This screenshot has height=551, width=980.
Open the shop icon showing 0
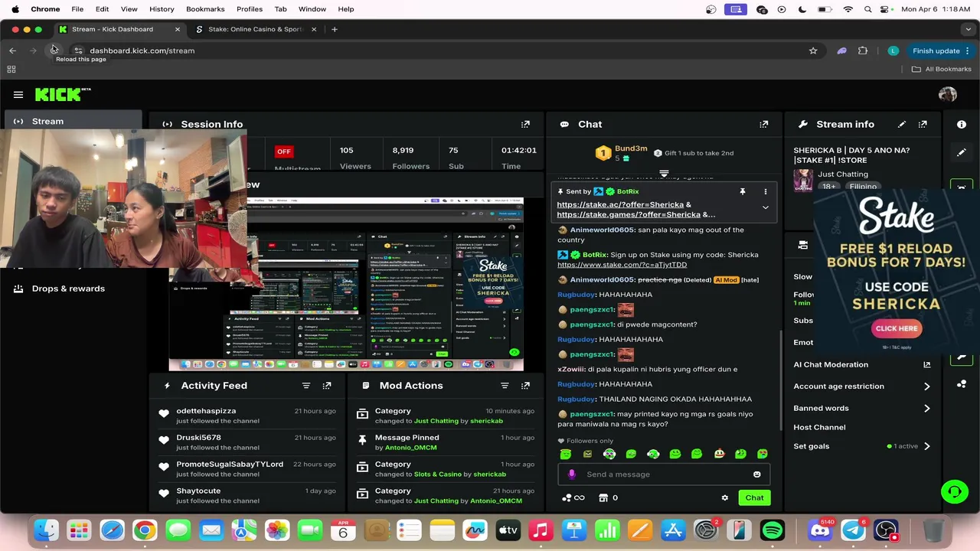[609, 498]
